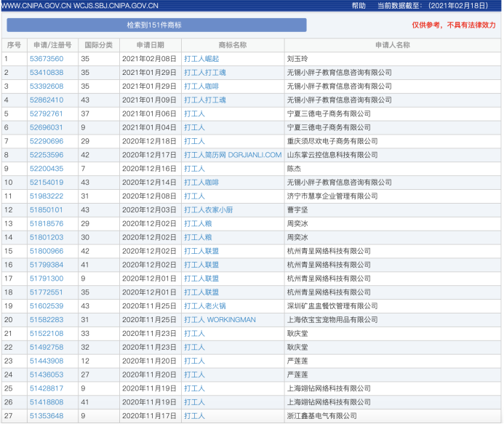This screenshot has width=504, height=424.
Task: Open registration number 52290696
Action: tap(47, 141)
